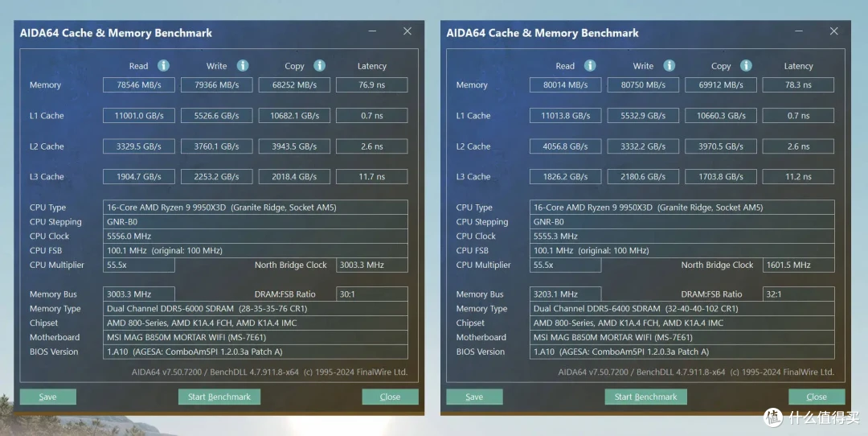This screenshot has width=868, height=436.
Task: Click L3 copy value 2018.4 GB/s
Action: (294, 177)
